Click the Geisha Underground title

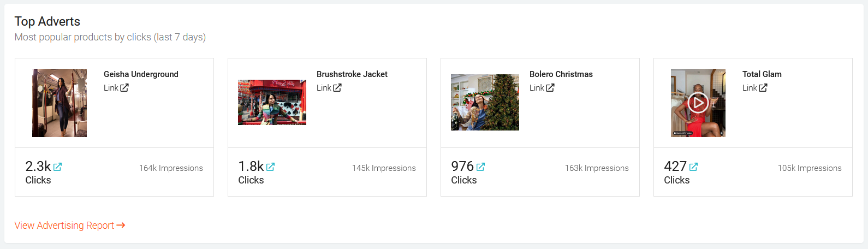(x=141, y=74)
